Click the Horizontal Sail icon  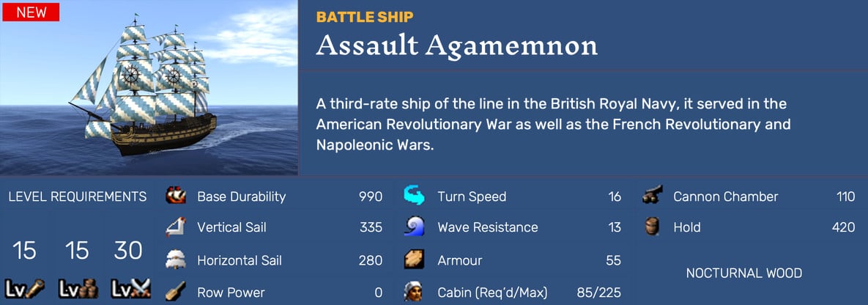tap(175, 260)
